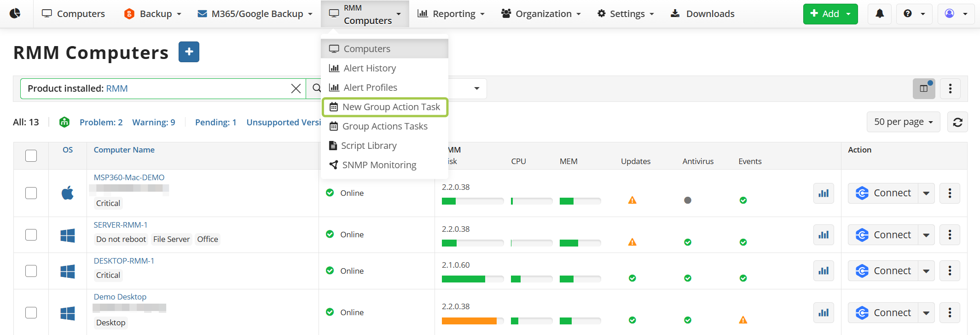Open Script Library from the menu
Screen dimensions: 980x335
pyautogui.click(x=368, y=146)
